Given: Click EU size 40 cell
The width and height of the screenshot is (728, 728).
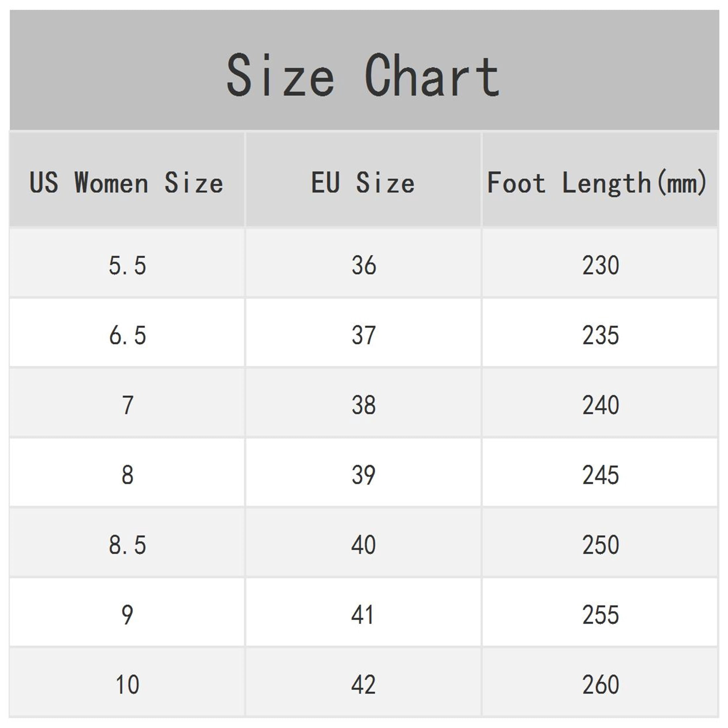Looking at the screenshot, I should point(363,542).
